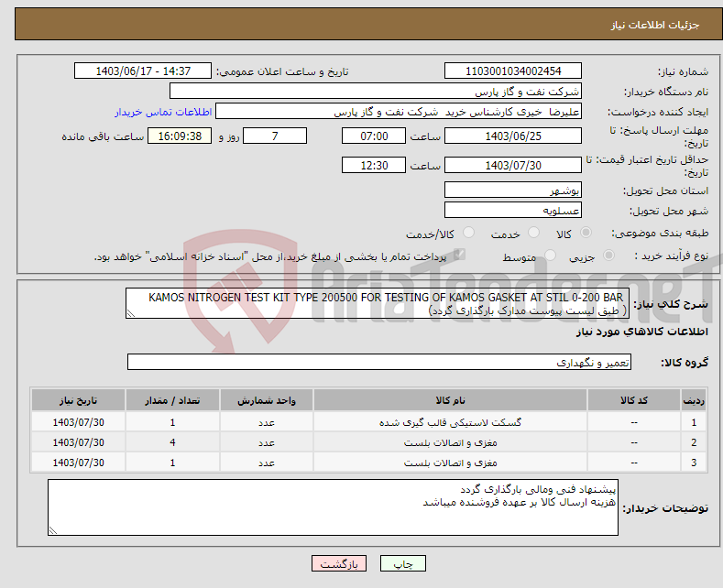Click the delivery province field بوشهر
The height and width of the screenshot is (588, 723).
(x=513, y=190)
